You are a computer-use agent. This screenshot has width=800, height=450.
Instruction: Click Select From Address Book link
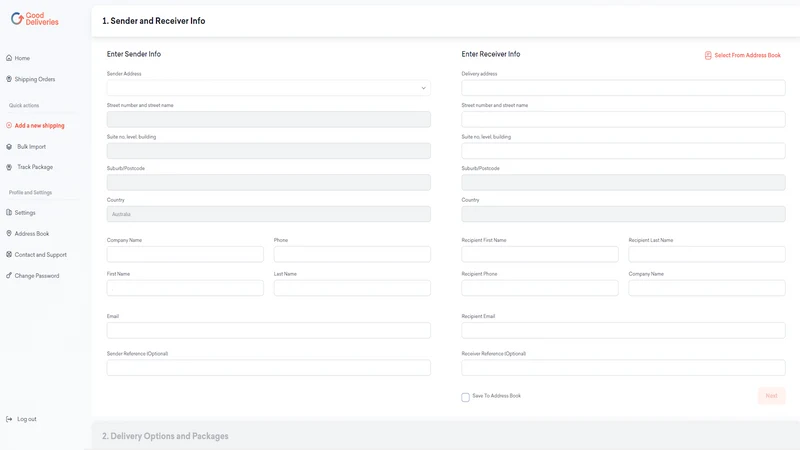[747, 55]
